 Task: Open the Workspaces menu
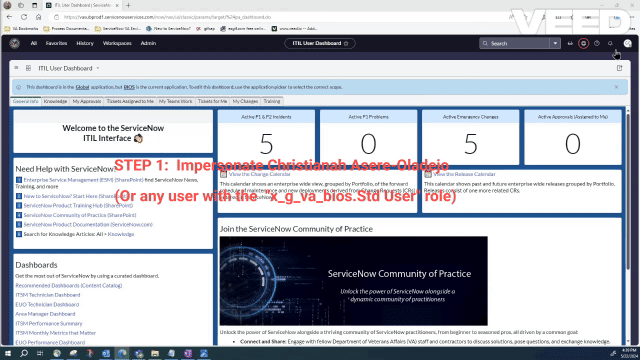pyautogui.click(x=117, y=43)
